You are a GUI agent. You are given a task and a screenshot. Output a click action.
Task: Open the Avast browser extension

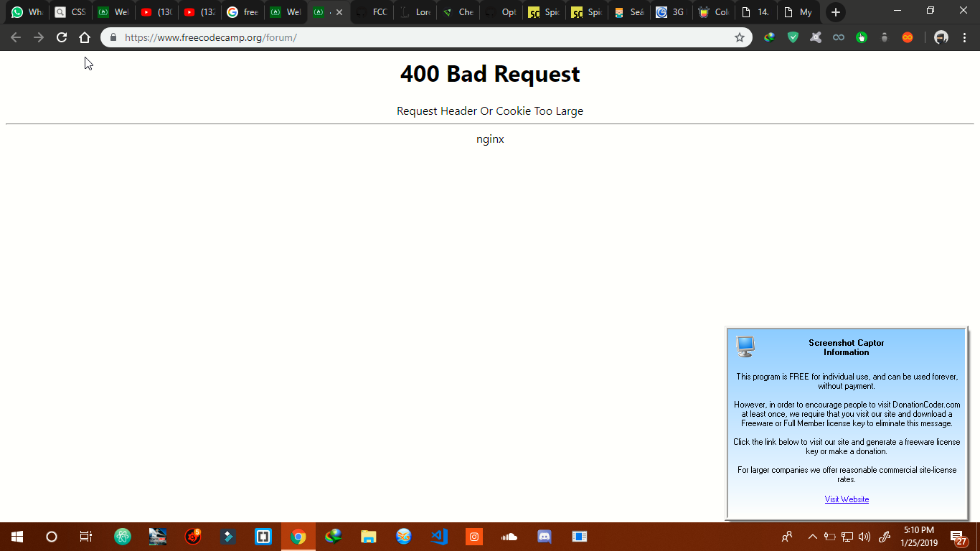tap(815, 37)
